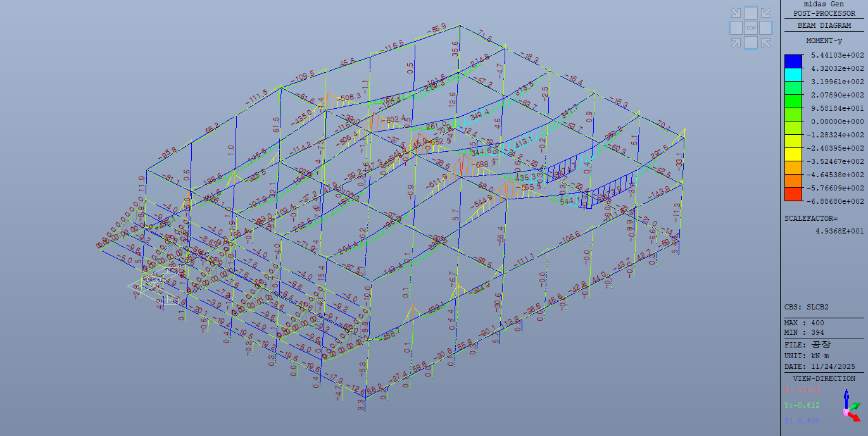The image size is (868, 436).
Task: Click the TOP view button in navigation widget
Action: point(750,28)
